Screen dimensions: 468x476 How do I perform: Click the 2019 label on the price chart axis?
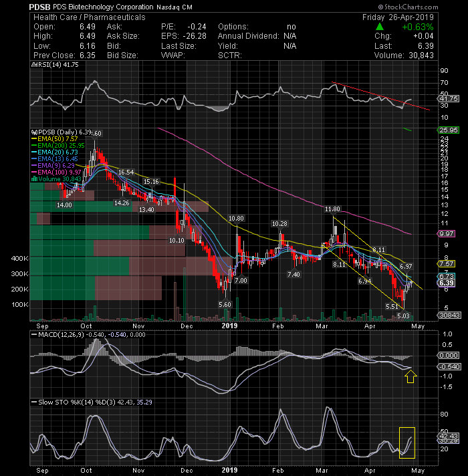pos(229,326)
